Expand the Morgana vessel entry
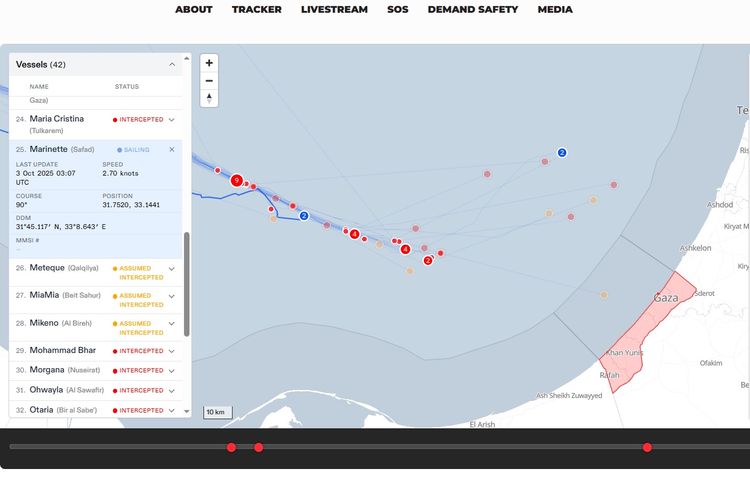The width and height of the screenshot is (750, 500). [171, 370]
